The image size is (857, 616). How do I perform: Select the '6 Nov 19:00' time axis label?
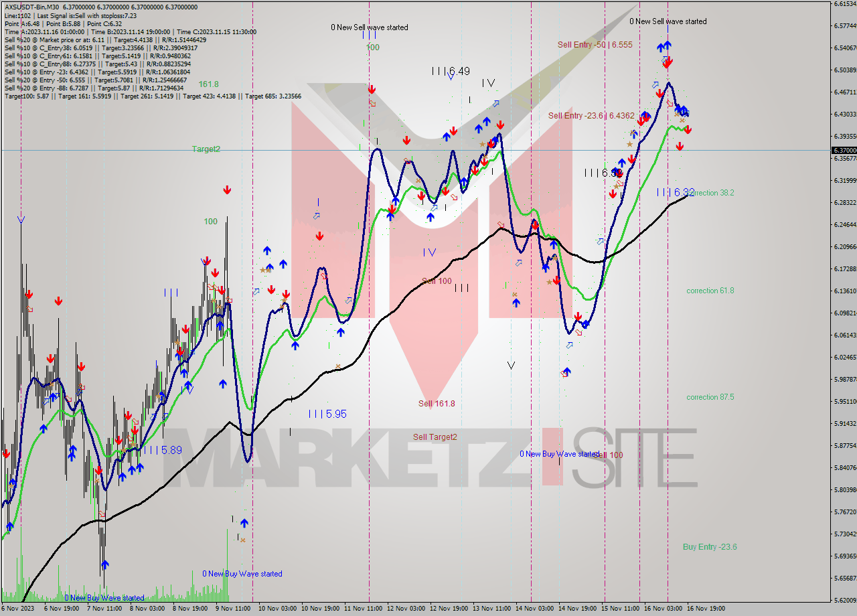tap(62, 609)
